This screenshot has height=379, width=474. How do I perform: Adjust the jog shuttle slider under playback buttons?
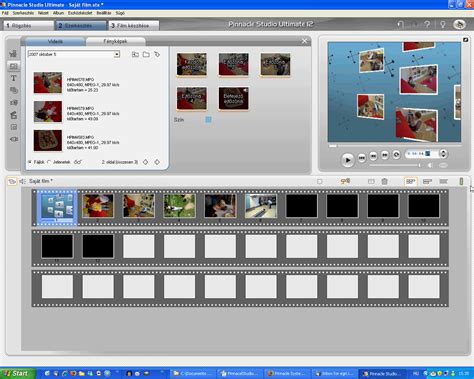click(x=395, y=165)
